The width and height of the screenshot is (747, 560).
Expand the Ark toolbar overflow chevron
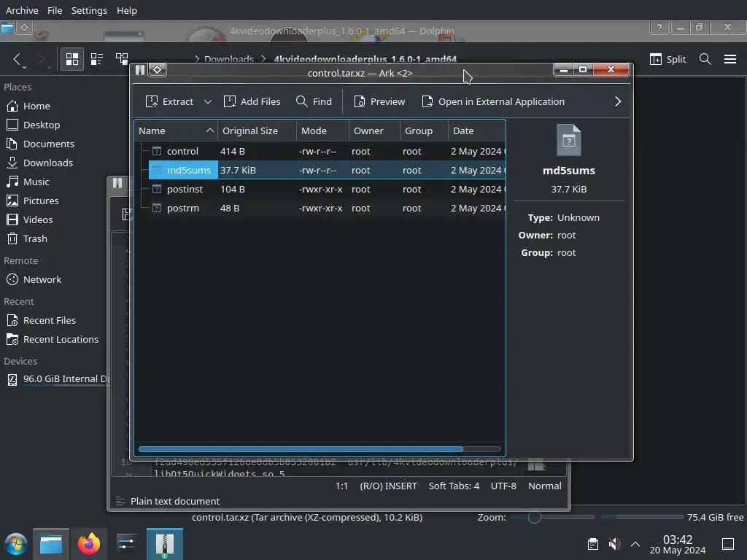click(x=618, y=101)
